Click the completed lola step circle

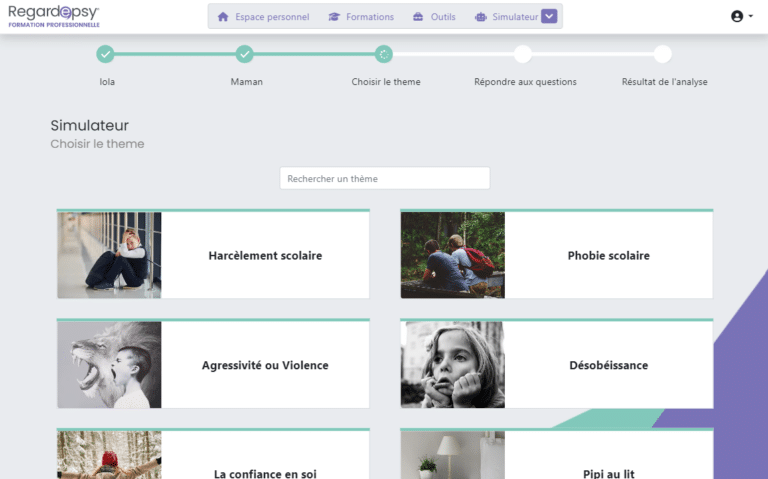(x=105, y=54)
